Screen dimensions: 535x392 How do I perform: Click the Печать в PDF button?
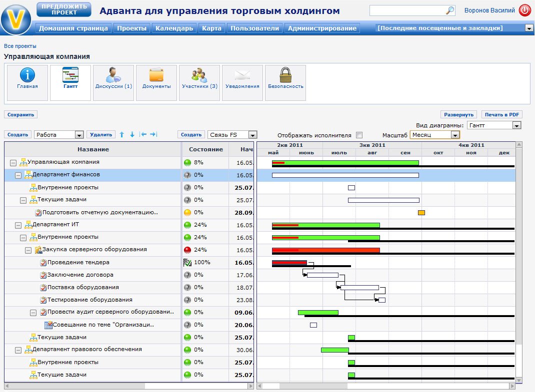[x=501, y=114]
